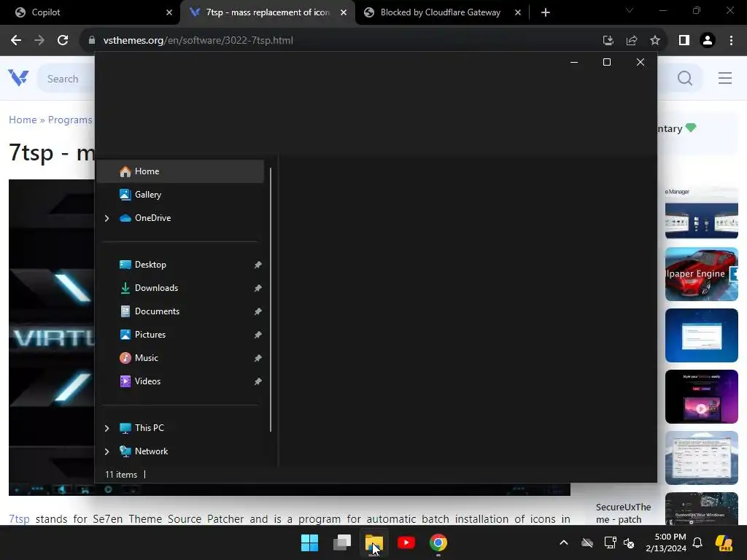Viewport: 747px width, 560px height.
Task: Bookmark this page with star icon
Action: pyautogui.click(x=655, y=41)
